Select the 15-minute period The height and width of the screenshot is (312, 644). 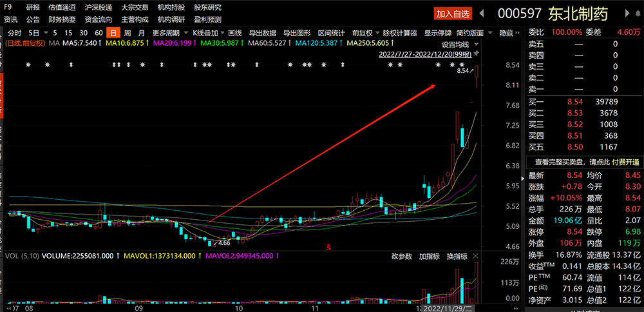(69, 34)
